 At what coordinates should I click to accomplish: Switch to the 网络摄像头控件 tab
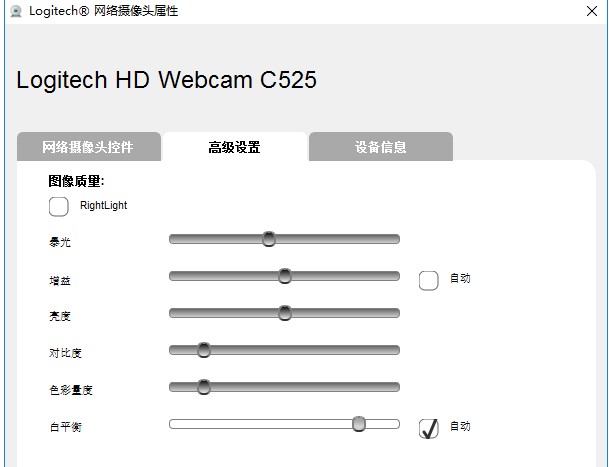pos(88,147)
